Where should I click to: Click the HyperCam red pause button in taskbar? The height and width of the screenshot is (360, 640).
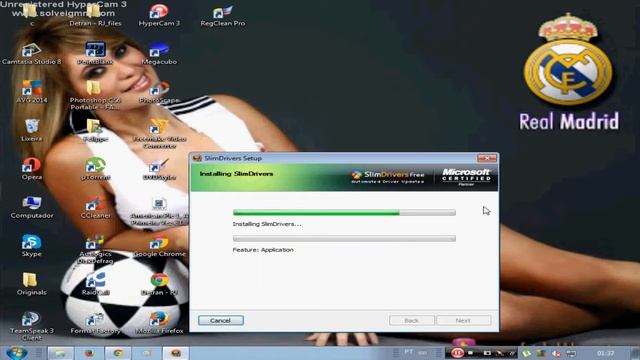(457, 353)
